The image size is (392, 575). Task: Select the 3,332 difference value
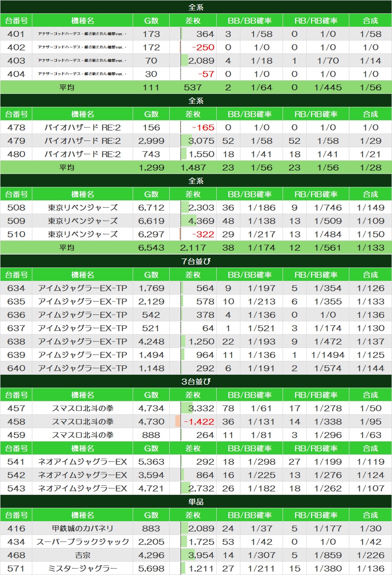click(201, 408)
